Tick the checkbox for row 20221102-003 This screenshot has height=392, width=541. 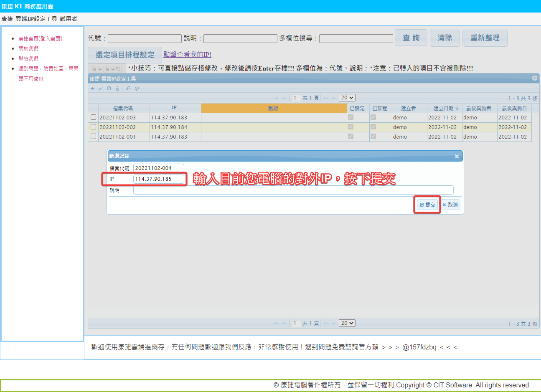coord(93,117)
